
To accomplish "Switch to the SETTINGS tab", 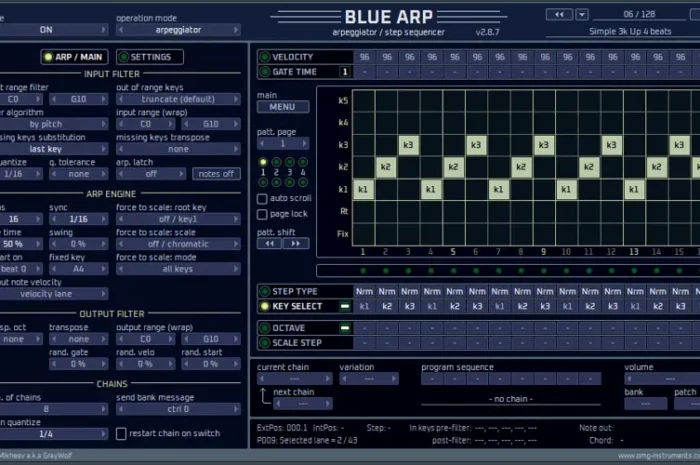I will coord(150,57).
